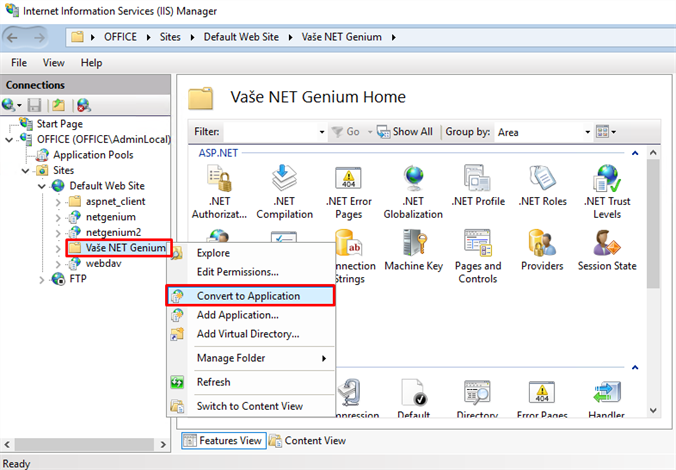Open the Compression feature icon
The image size is (676, 470).
(349, 392)
